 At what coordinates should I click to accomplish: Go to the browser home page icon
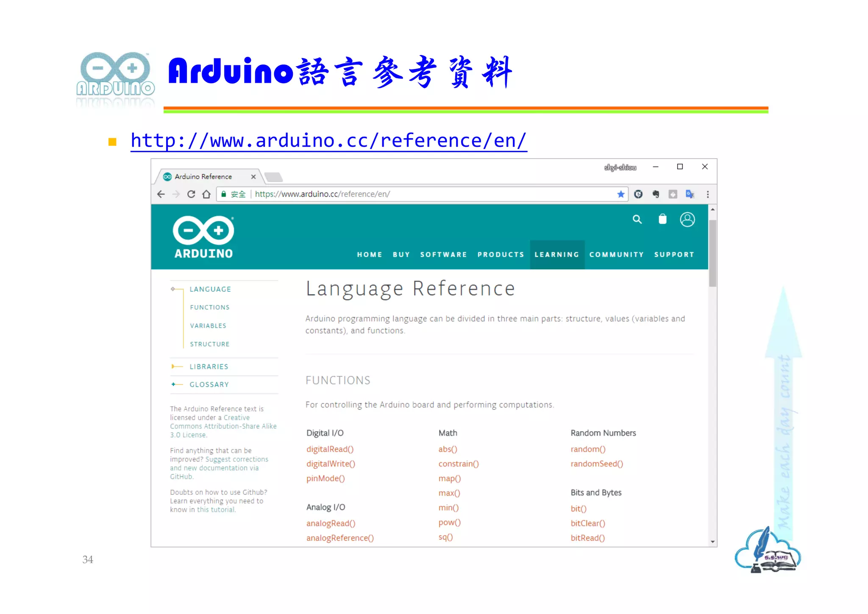[206, 194]
